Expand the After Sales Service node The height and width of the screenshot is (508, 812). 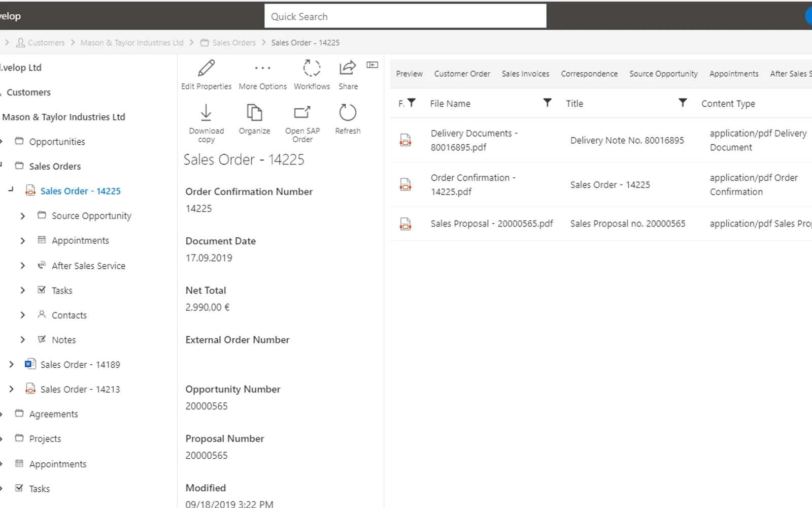22,266
